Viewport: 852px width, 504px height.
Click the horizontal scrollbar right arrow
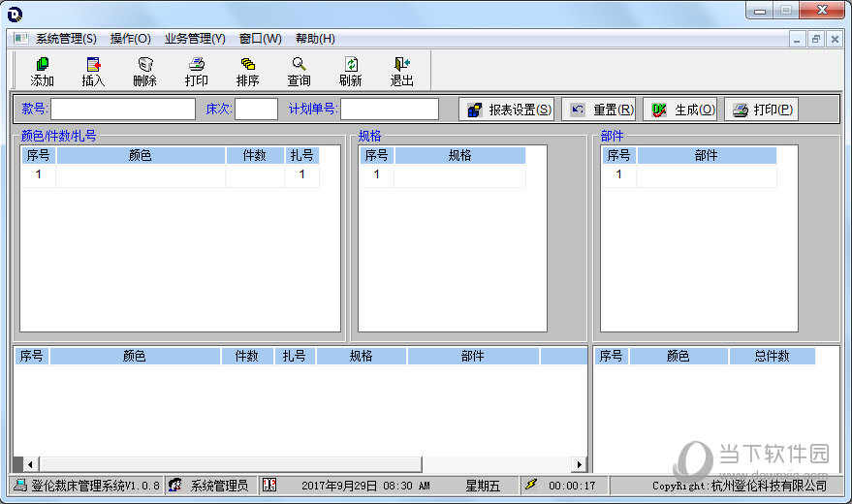(x=580, y=464)
